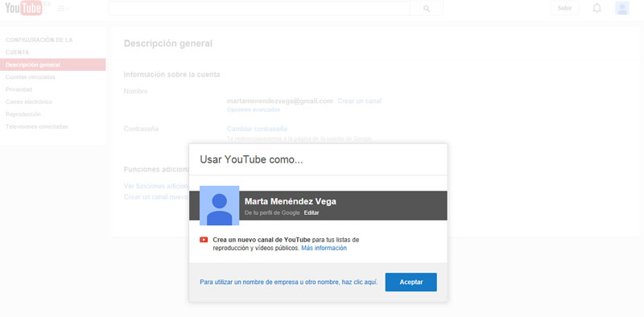Click the Usar YouTube como... dialog title

pyautogui.click(x=251, y=160)
